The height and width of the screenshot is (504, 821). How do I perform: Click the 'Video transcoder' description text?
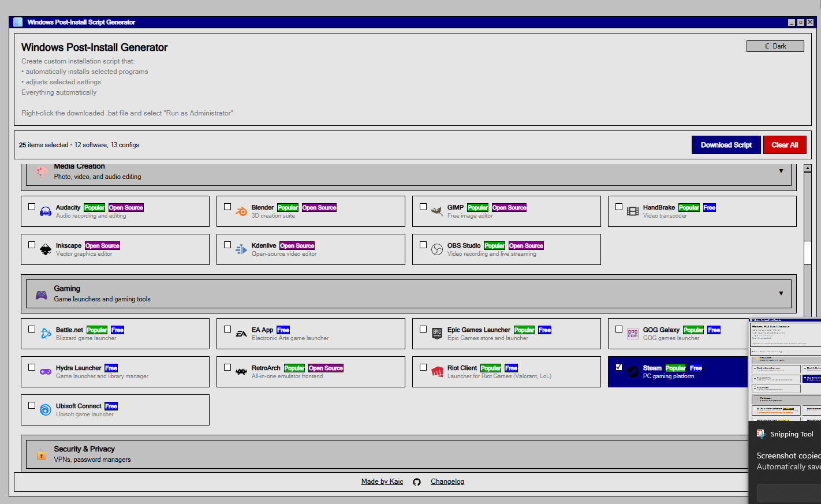tap(665, 216)
